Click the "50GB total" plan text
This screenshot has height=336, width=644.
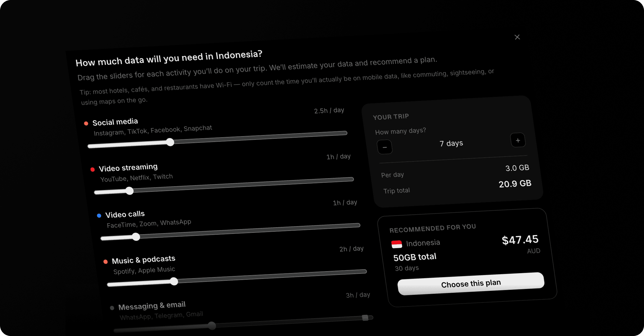[x=415, y=257]
